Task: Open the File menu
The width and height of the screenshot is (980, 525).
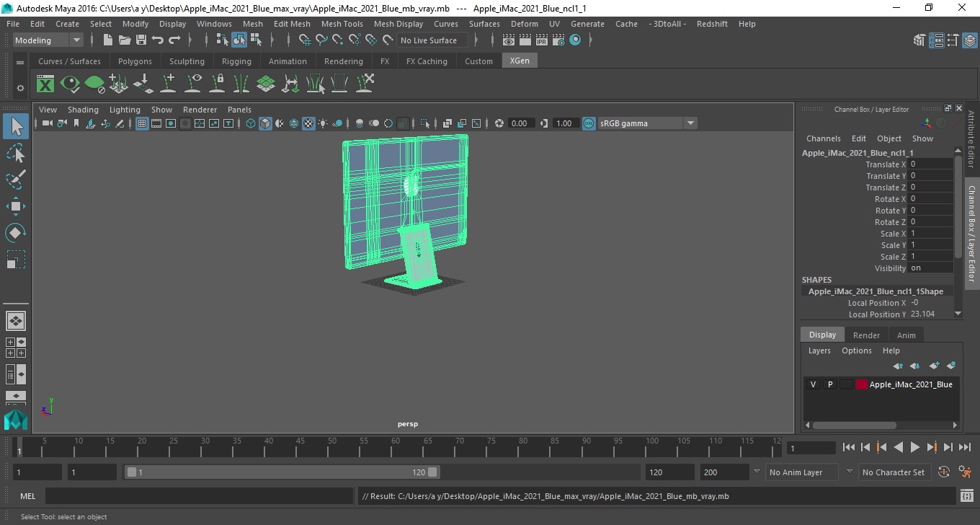Action: (x=13, y=24)
